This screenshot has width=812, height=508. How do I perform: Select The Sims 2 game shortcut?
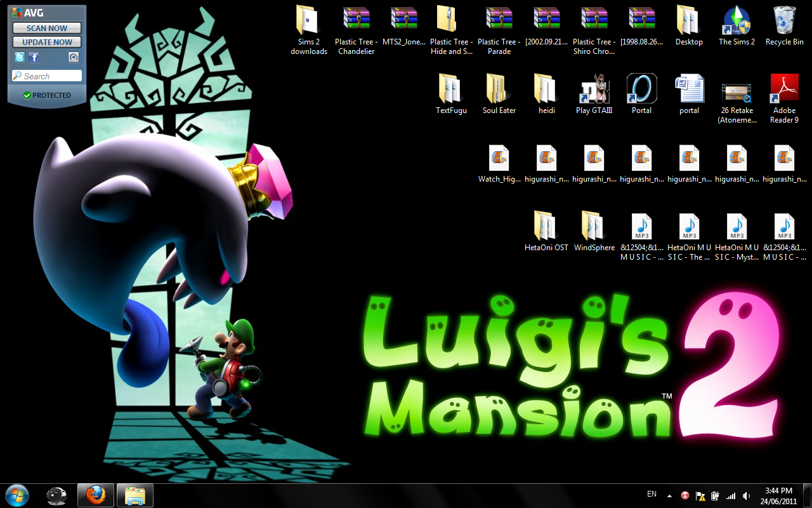click(x=737, y=25)
